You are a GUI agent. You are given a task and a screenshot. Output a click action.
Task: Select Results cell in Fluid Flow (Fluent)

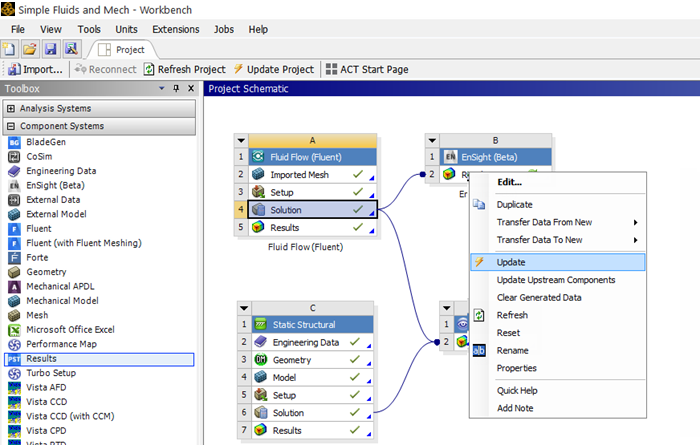(x=312, y=228)
